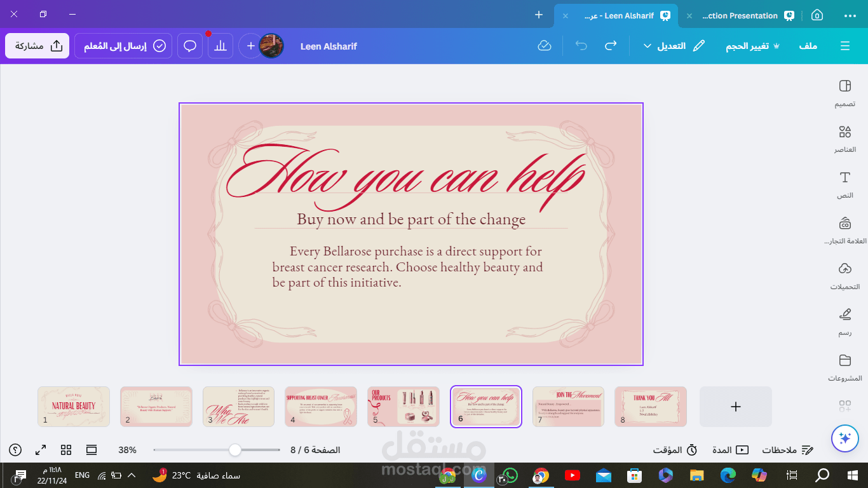Click the redo arrow

tap(611, 46)
